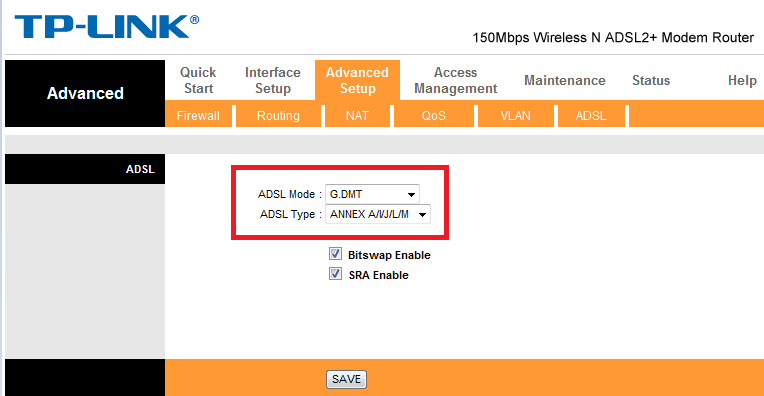Open the Quick Start tab

[x=198, y=80]
